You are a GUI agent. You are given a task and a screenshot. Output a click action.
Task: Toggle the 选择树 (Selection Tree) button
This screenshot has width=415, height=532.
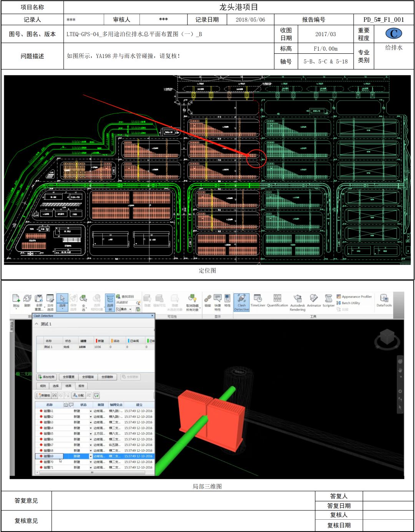(110, 302)
